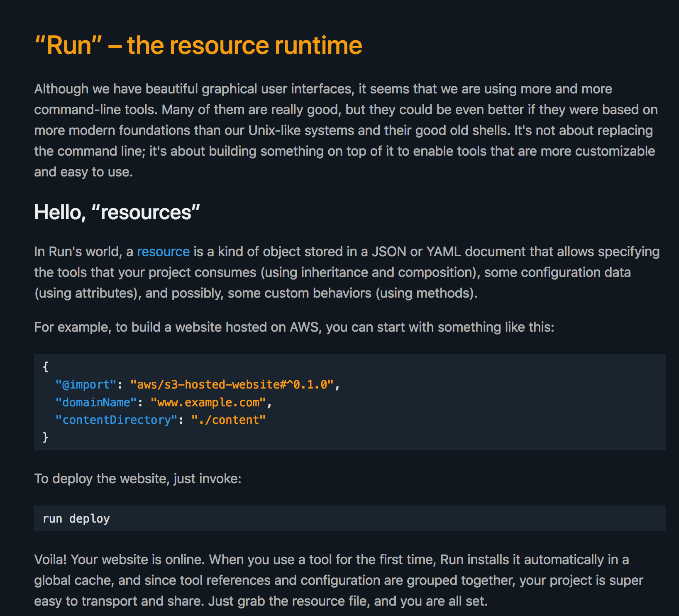Image resolution: width=679 pixels, height=616 pixels.
Task: Click the "run deploy" command block
Action: [350, 518]
